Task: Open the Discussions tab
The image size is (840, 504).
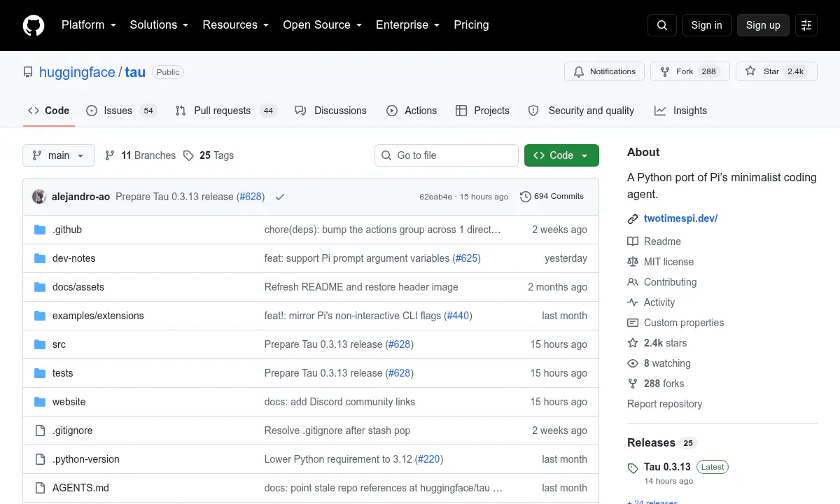Action: tap(330, 111)
